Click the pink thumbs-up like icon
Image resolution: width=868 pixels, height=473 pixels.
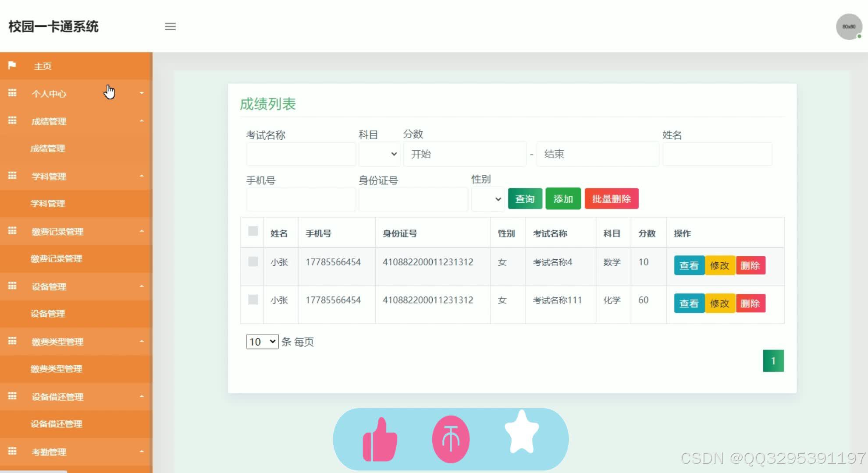[380, 439]
